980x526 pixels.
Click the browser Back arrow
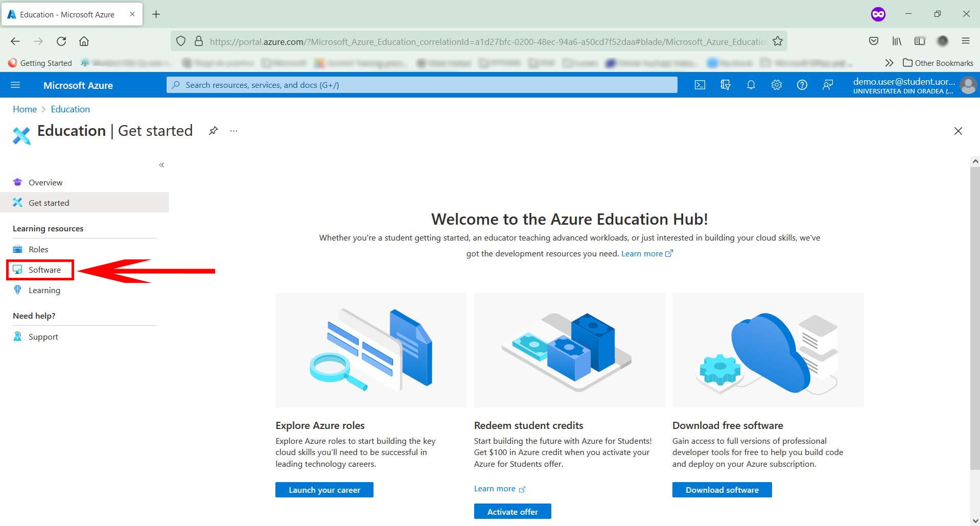(15, 41)
